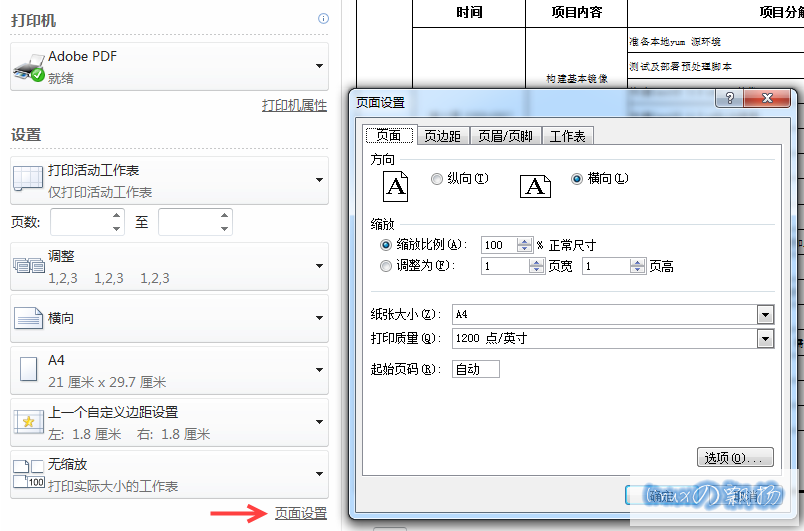Click the collate pages icon
The height and width of the screenshot is (531, 804).
pyautogui.click(x=28, y=265)
